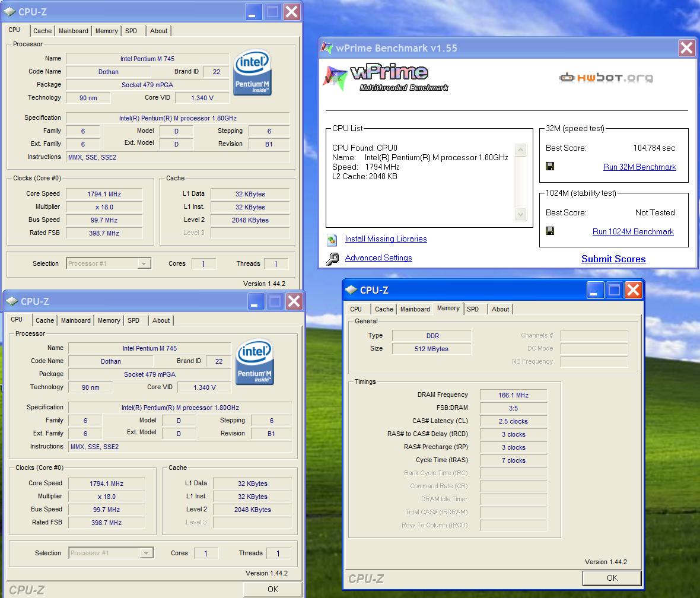The height and width of the screenshot is (598, 700).
Task: Click OK in the Memory CPU-Z window
Action: (x=612, y=578)
